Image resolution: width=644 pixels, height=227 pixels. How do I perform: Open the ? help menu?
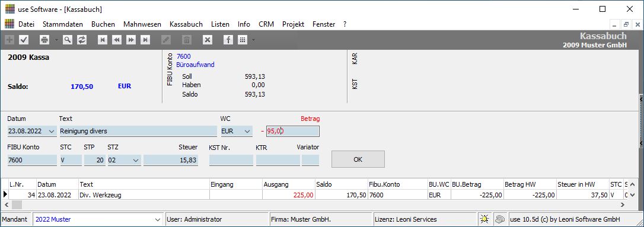345,24
